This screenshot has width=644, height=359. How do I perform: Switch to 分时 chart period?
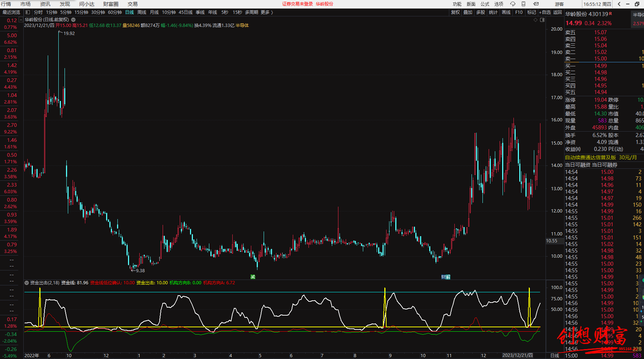(x=38, y=12)
